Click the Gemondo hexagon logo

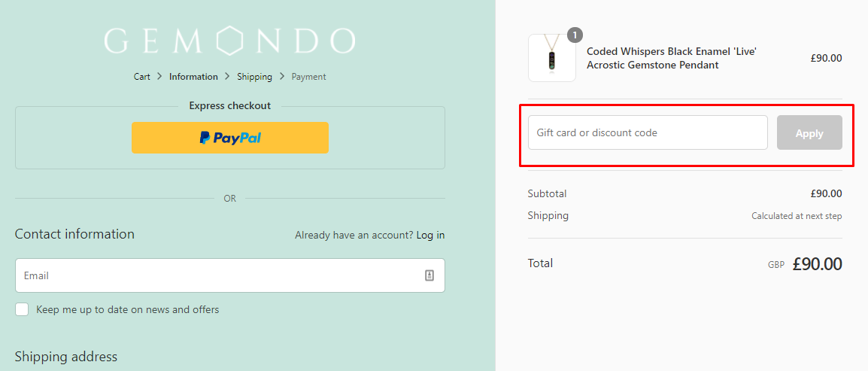pyautogui.click(x=229, y=41)
